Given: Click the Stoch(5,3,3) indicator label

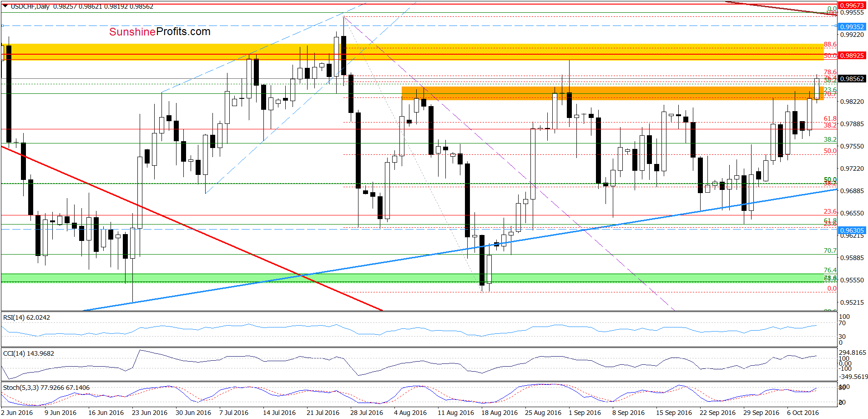Looking at the screenshot, I should pos(46,388).
